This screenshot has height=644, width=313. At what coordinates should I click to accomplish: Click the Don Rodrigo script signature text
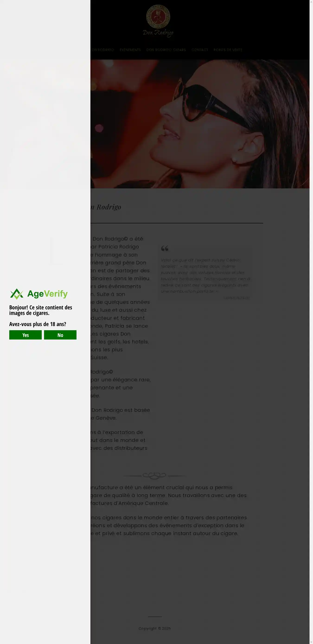[158, 33]
